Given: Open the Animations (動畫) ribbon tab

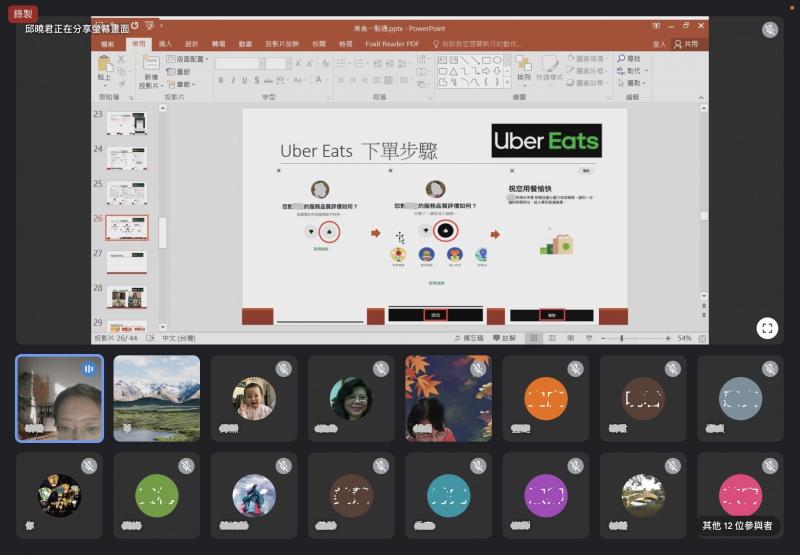Looking at the screenshot, I should 245,44.
